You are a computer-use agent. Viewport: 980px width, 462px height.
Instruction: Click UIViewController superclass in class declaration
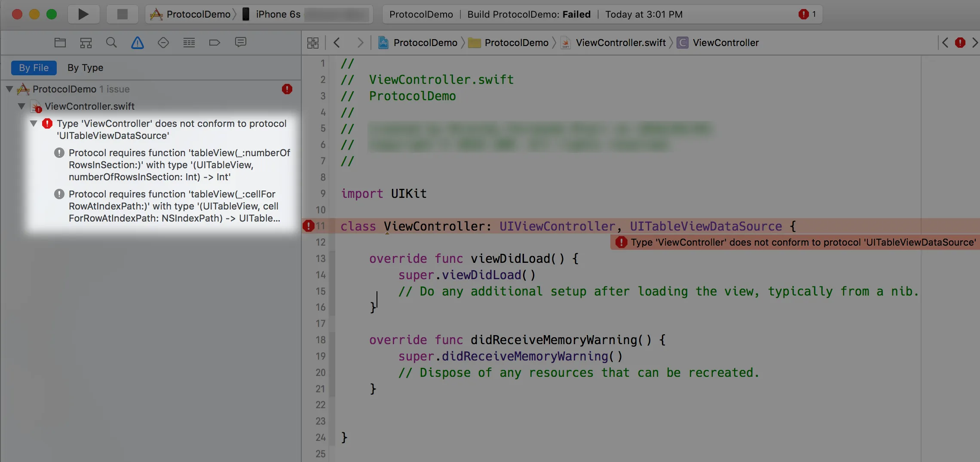tap(557, 226)
